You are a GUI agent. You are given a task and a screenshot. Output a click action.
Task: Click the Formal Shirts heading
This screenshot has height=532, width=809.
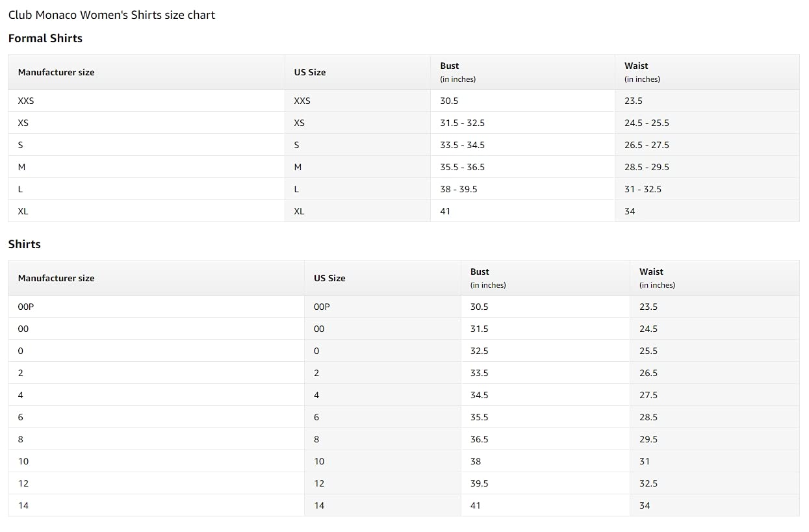(x=45, y=38)
